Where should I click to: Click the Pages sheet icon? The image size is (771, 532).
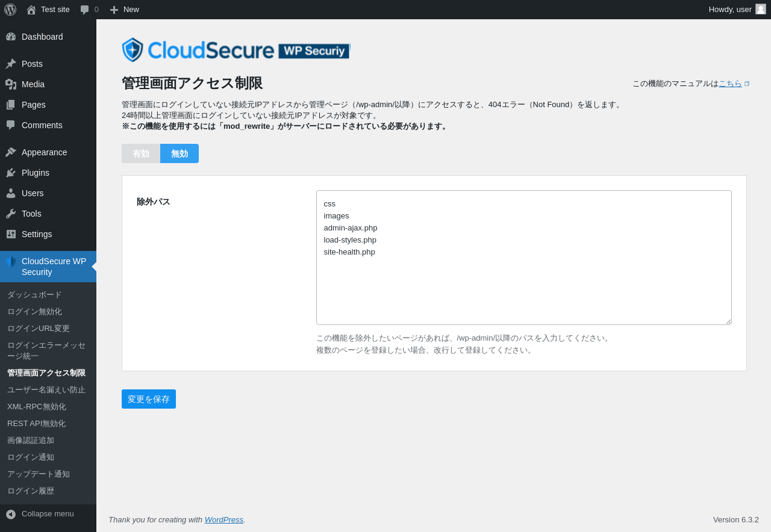(x=11, y=105)
